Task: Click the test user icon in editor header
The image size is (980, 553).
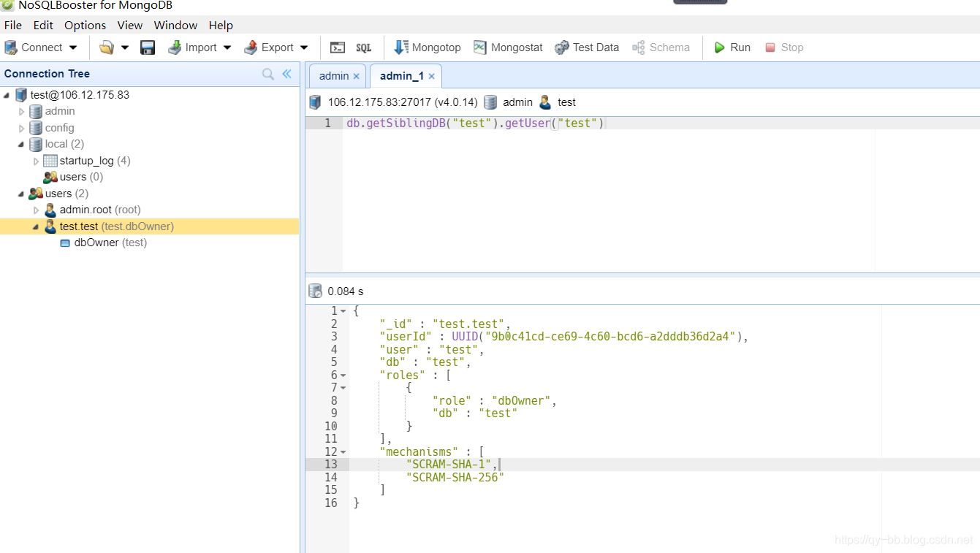Action: [x=545, y=102]
